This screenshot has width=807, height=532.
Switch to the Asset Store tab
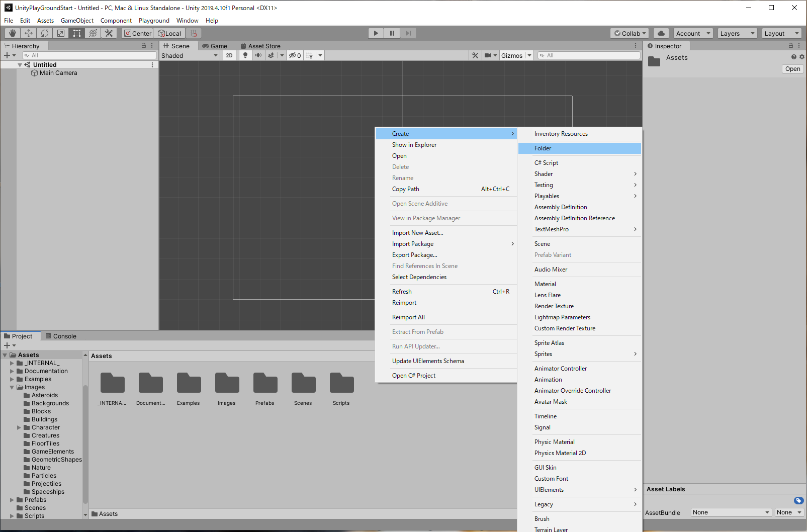click(x=260, y=46)
